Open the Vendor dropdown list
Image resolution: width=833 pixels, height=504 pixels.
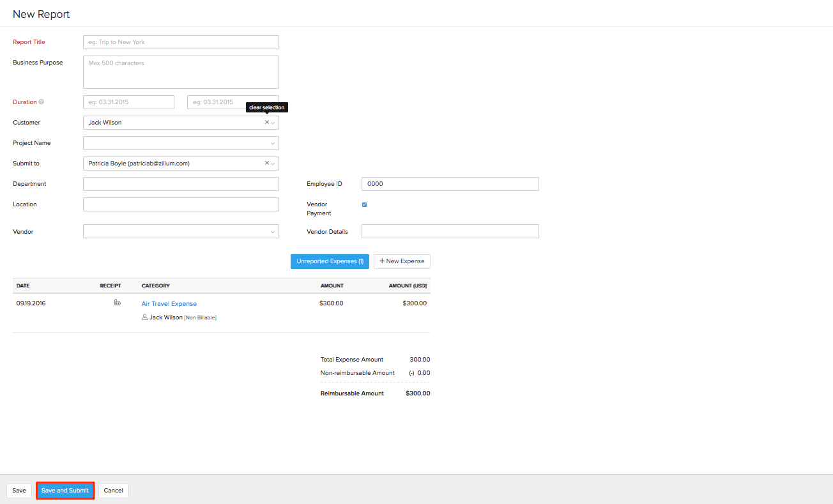272,231
